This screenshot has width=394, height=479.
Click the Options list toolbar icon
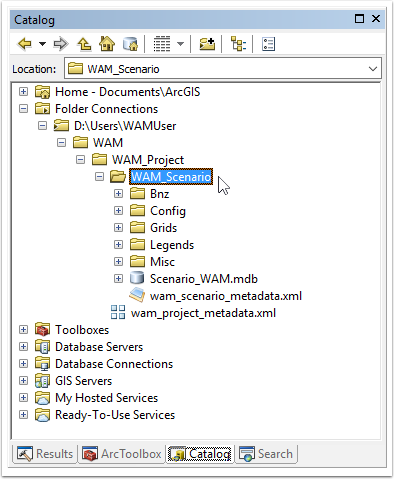click(x=268, y=44)
